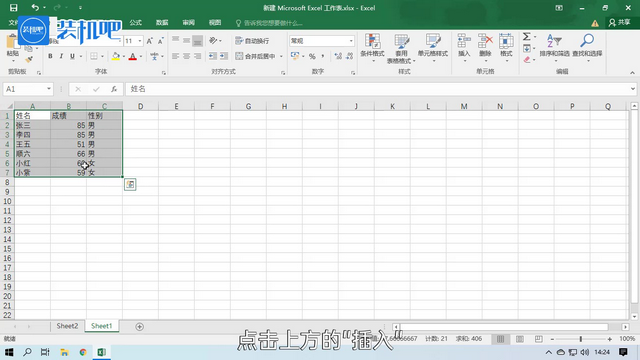Increase the font size
The height and width of the screenshot is (360, 640).
click(150, 41)
